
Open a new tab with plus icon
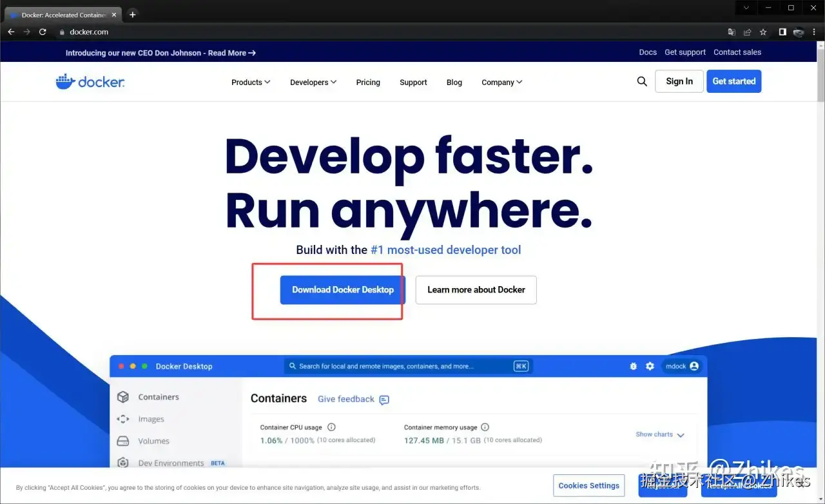pyautogui.click(x=133, y=14)
